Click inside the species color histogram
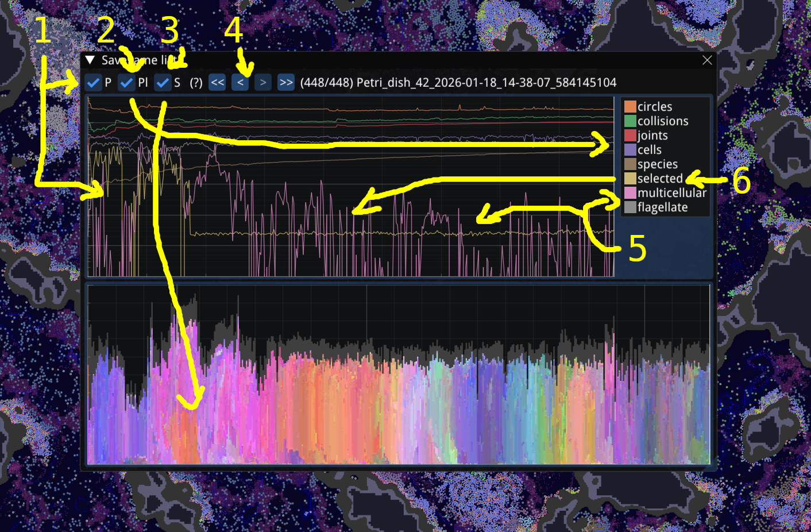811x532 pixels. 399,374
